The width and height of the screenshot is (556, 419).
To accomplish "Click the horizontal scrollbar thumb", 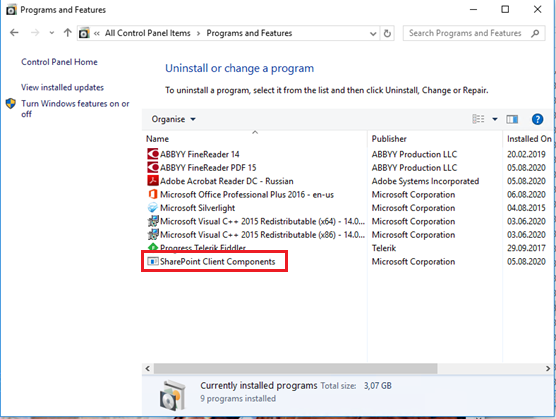I will tap(295, 369).
